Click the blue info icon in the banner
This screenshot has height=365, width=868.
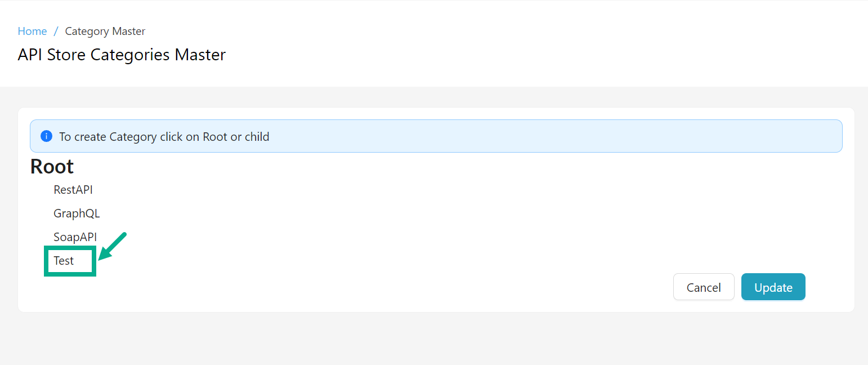(x=47, y=136)
